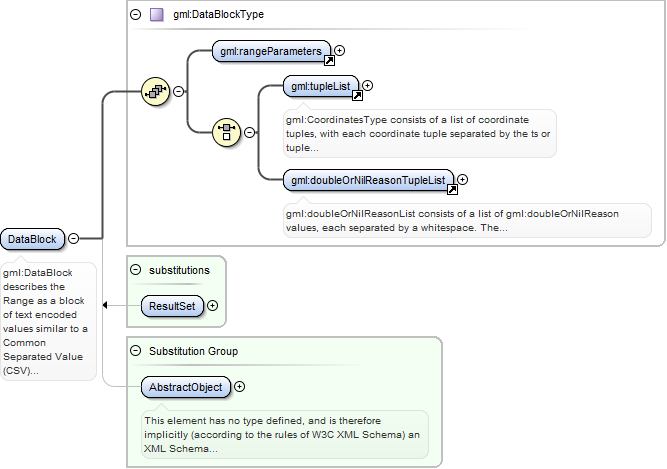Click the sequence compositor icon

156,91
